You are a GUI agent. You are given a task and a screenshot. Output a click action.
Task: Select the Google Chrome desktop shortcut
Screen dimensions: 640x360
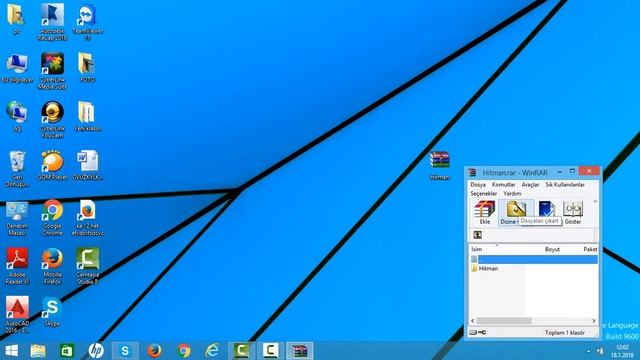[52, 218]
